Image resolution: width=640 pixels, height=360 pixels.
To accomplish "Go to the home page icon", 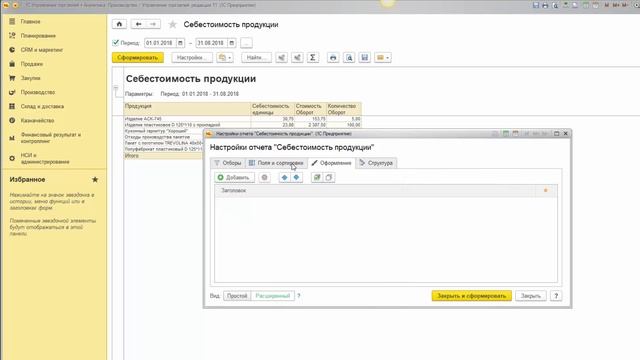I will coord(119,24).
